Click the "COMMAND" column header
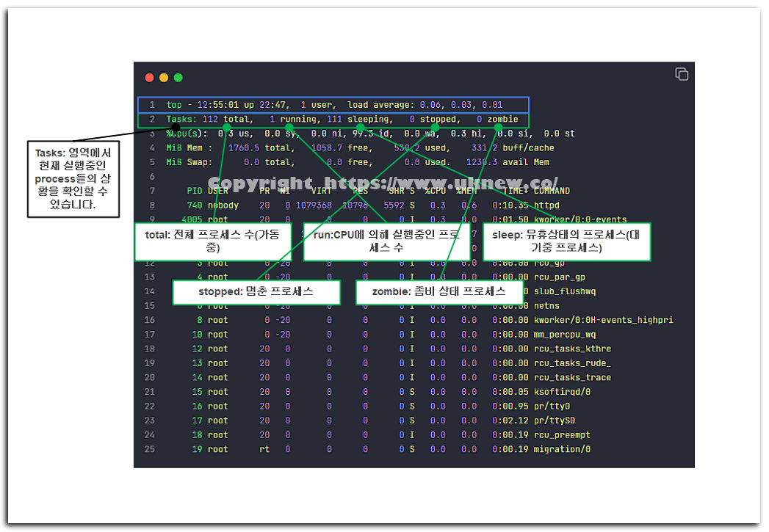769x532 pixels. [x=552, y=191]
